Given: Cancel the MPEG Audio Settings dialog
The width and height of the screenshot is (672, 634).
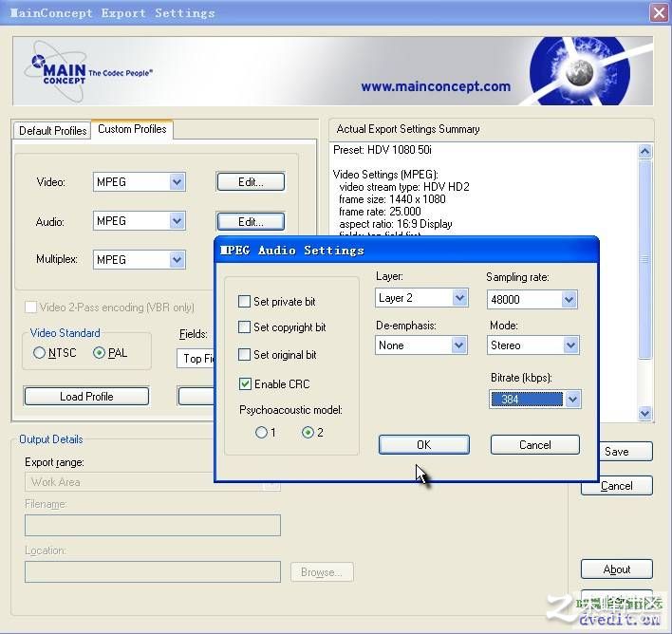Looking at the screenshot, I should point(535,444).
